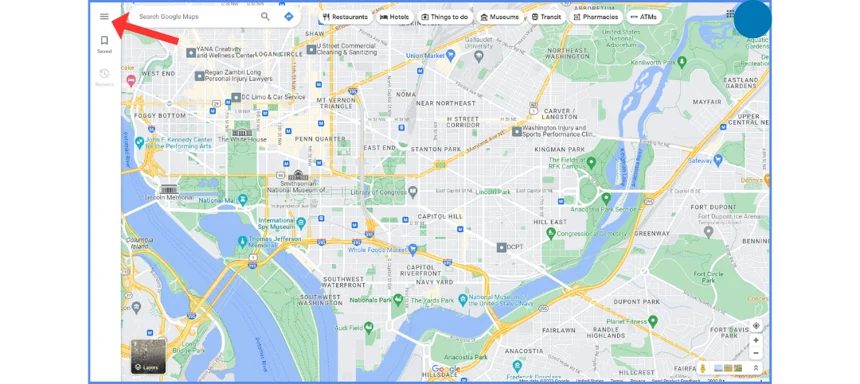Select the ATMs category chip
Image resolution: width=860 pixels, height=384 pixels.
pos(644,17)
